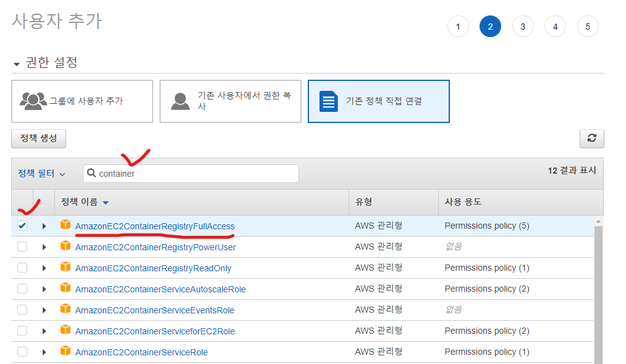Open the 정책 필터 dropdown
Image resolution: width=626 pixels, height=364 pixels.
pos(41,174)
